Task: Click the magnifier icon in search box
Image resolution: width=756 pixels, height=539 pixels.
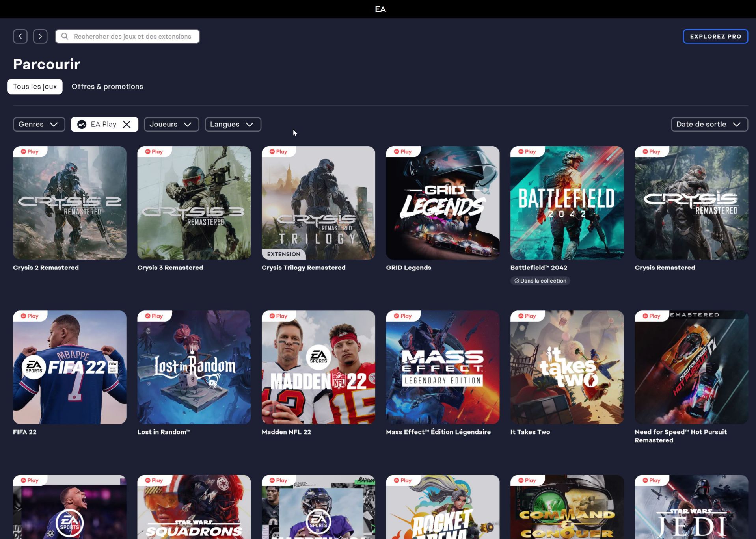Action: pos(65,36)
